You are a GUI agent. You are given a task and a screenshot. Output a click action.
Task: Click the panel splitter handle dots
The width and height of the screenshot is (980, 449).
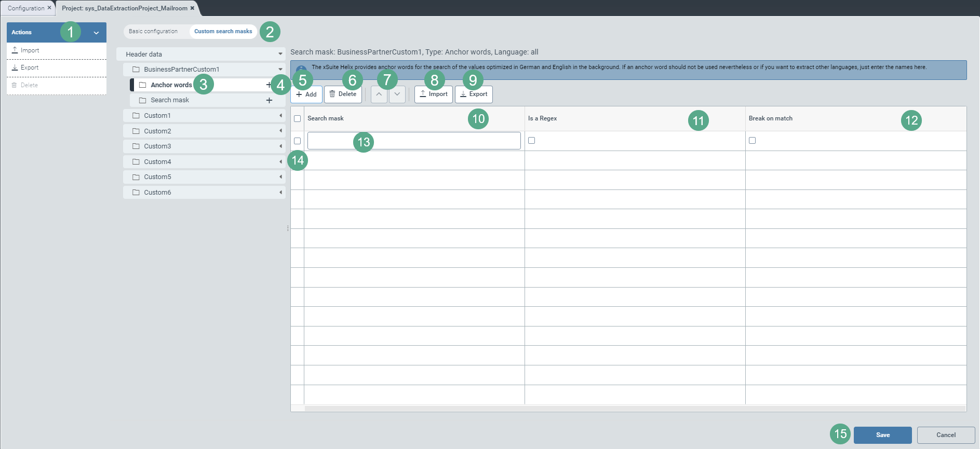[288, 228]
